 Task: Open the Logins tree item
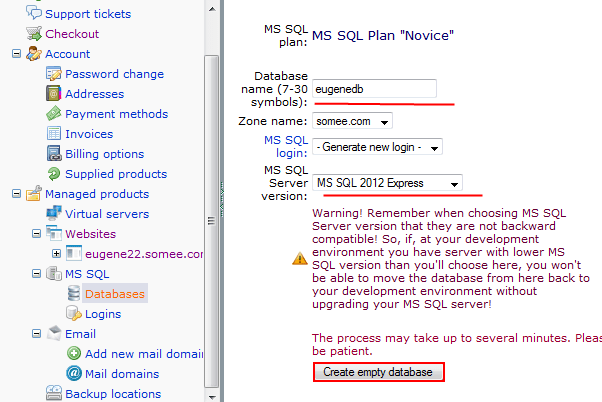pos(103,314)
